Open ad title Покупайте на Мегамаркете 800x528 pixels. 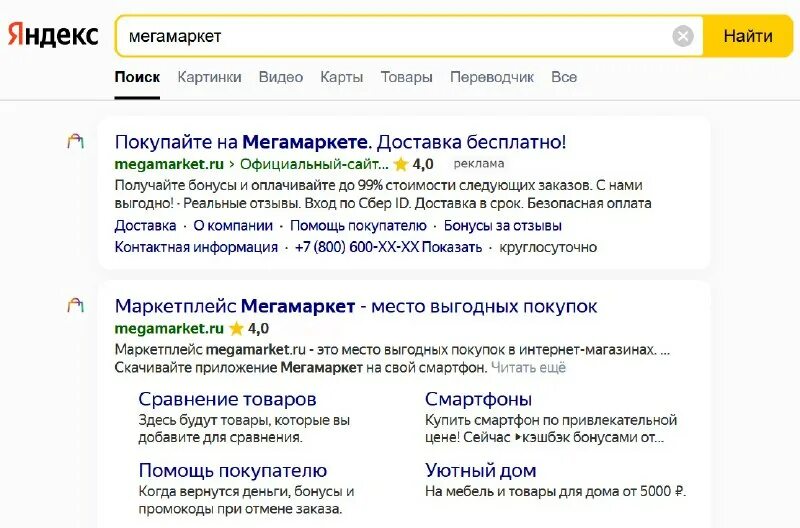click(340, 142)
